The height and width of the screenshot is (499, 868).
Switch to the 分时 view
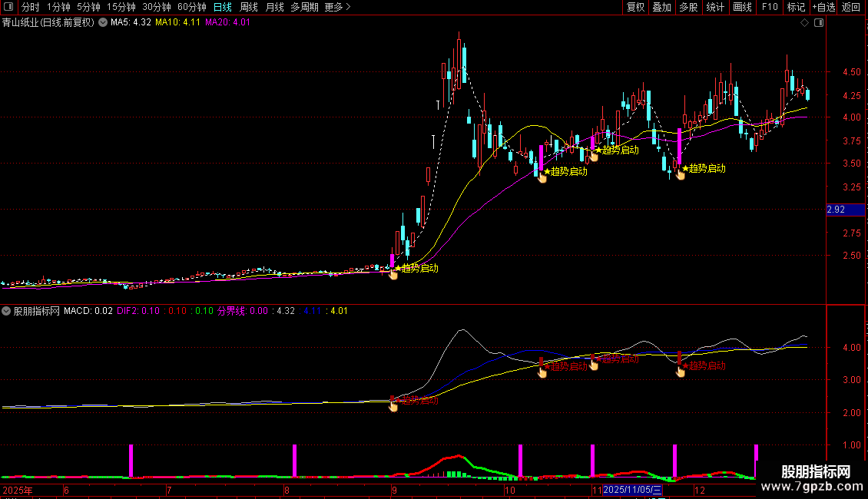tap(31, 7)
